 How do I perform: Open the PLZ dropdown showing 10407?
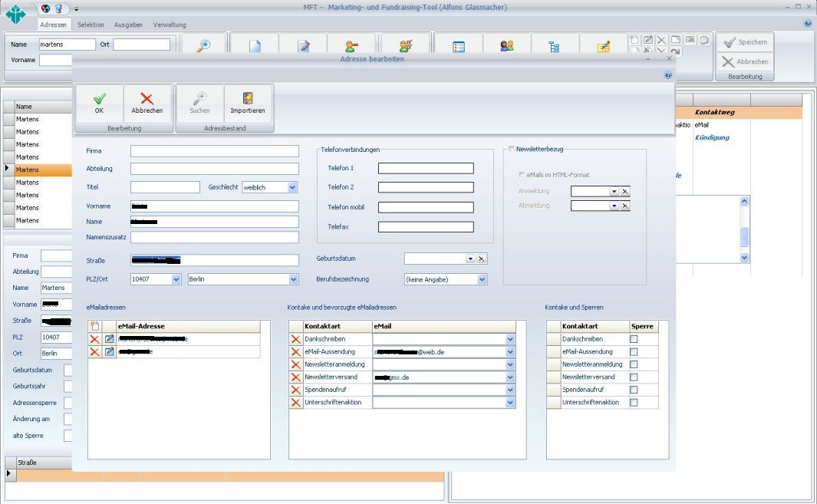[176, 279]
